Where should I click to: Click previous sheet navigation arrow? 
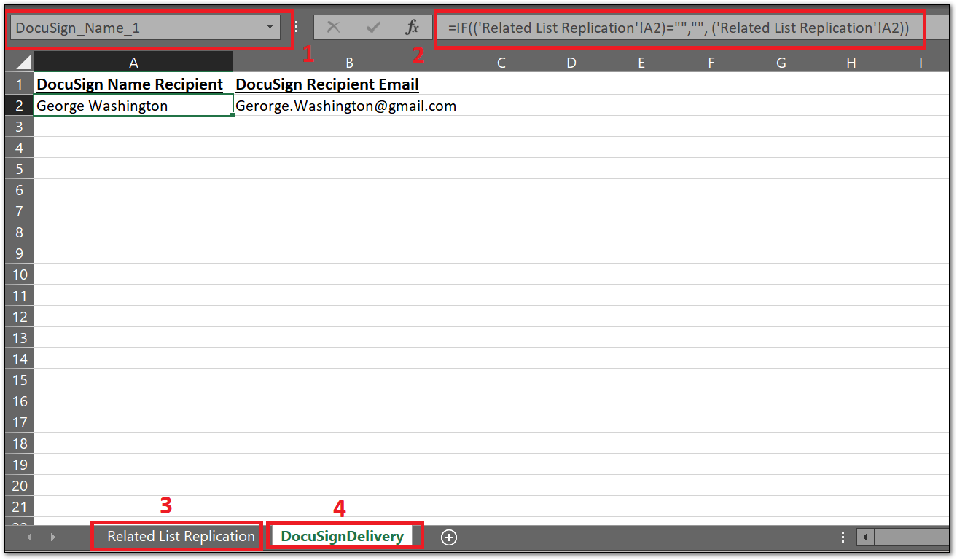[29, 537]
